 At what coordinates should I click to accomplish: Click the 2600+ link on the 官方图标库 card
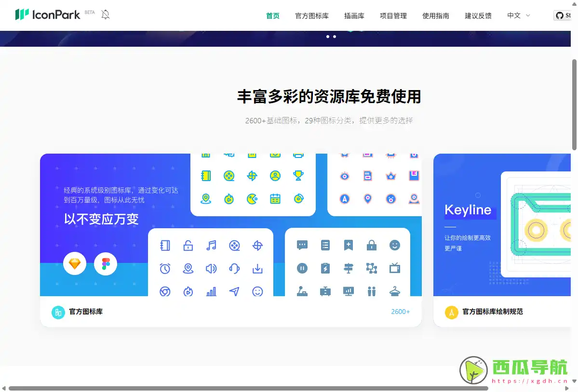point(400,312)
